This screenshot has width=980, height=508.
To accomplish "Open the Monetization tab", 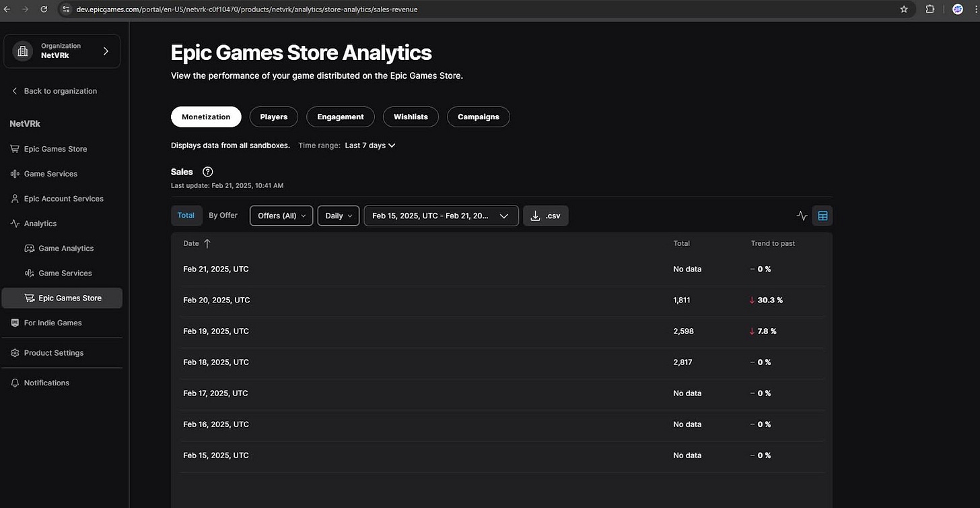I will coord(206,117).
